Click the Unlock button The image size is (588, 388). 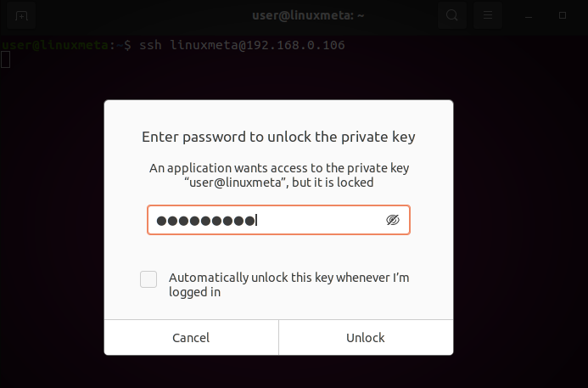(366, 337)
